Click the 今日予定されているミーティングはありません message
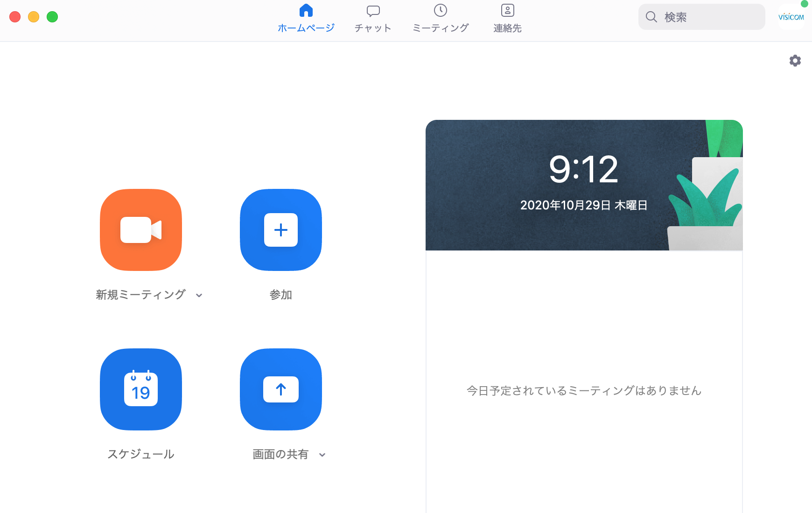812x513 pixels. point(584,391)
